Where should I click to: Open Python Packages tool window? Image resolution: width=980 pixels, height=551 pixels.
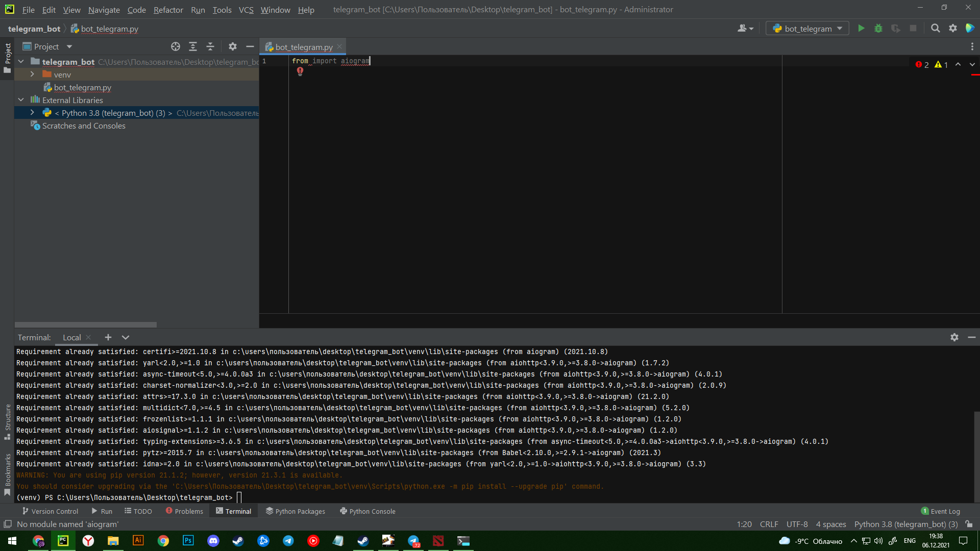[x=296, y=511]
